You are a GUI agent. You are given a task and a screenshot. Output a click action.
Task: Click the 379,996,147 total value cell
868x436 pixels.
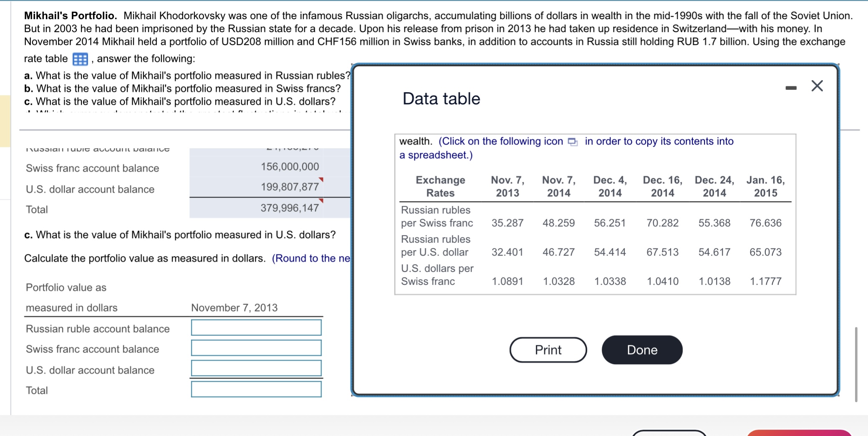click(x=290, y=208)
